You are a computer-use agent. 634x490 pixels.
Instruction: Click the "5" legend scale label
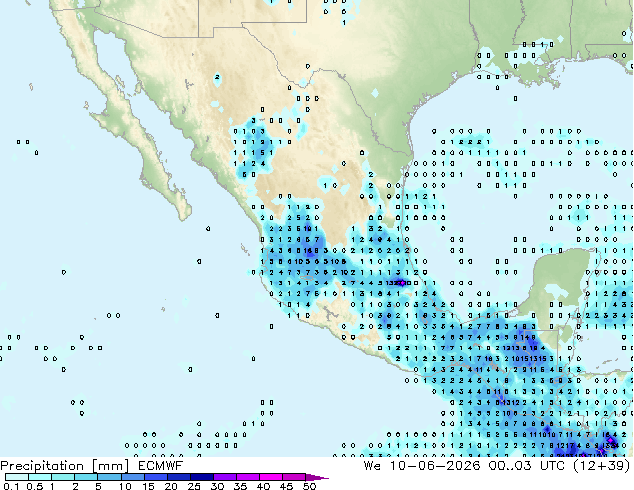point(98,486)
